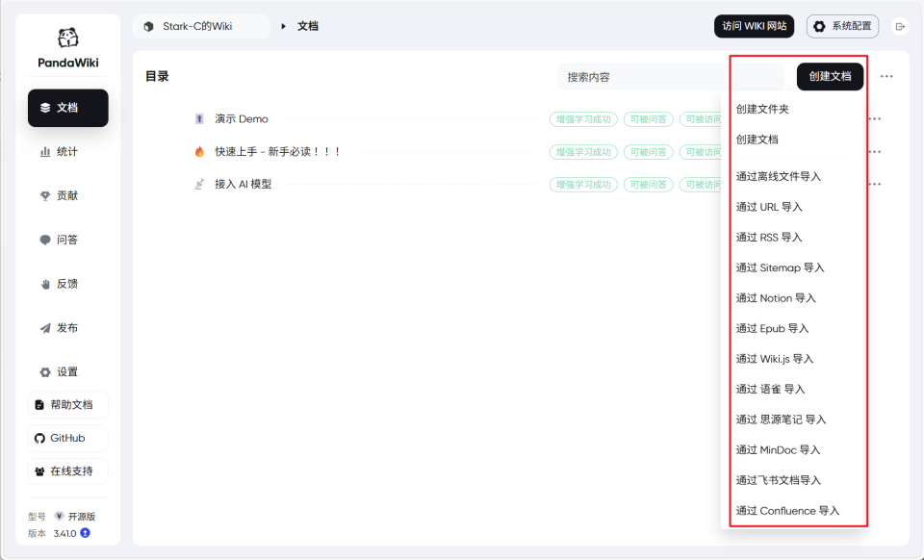The width and height of the screenshot is (924, 560).
Task: Open row options dots for 接入 AI 模型
Action: pos(875,185)
